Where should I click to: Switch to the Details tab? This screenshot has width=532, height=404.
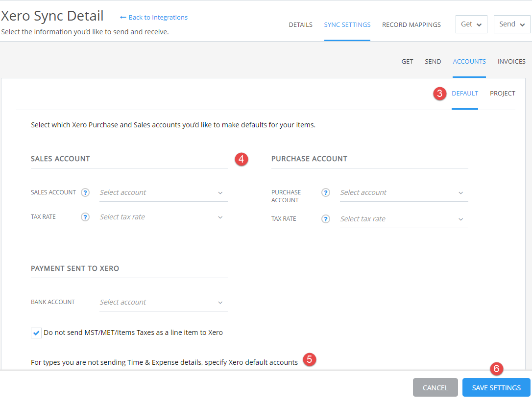pos(301,25)
